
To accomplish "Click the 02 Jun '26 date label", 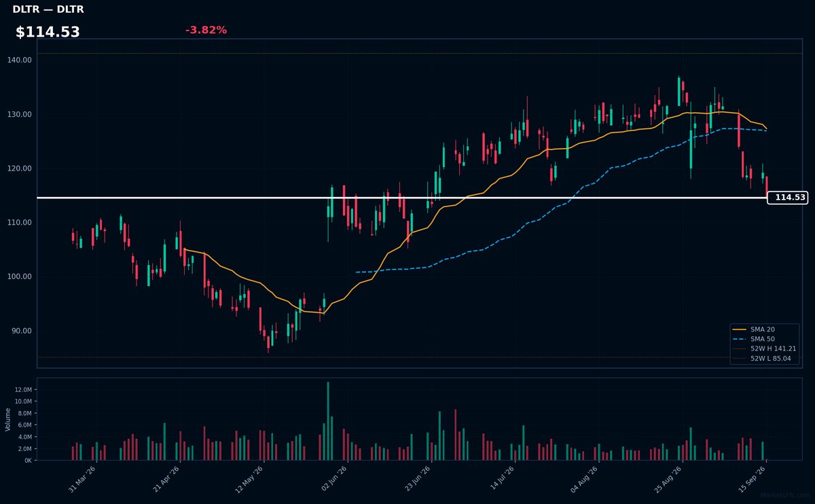I will pos(333,479).
